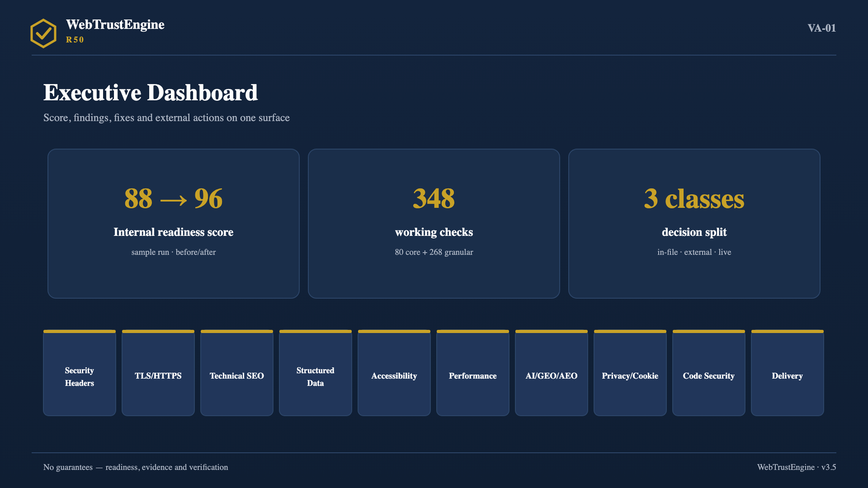Click the 'sample run · before/after' caption

pos(174,252)
